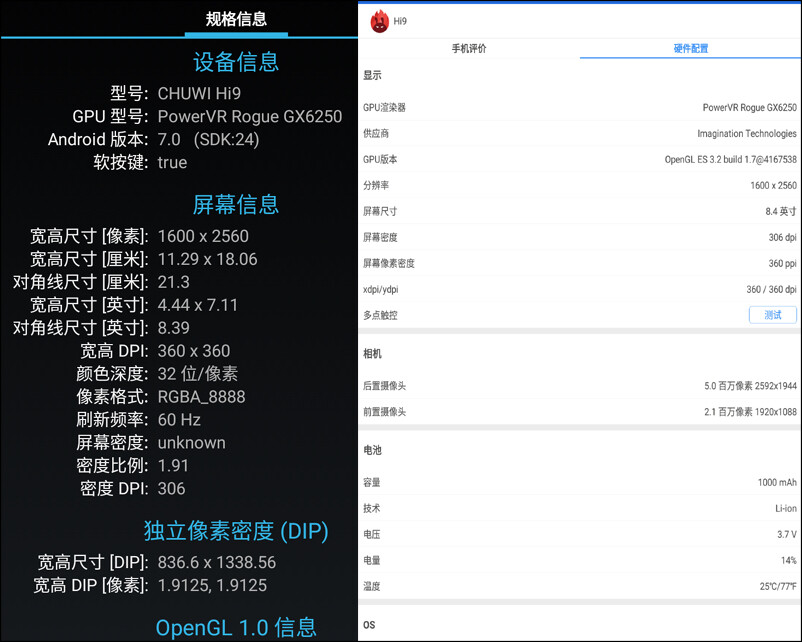This screenshot has width=802, height=642.
Task: Click battery capacity 1000 mAh
Action: [x=777, y=482]
